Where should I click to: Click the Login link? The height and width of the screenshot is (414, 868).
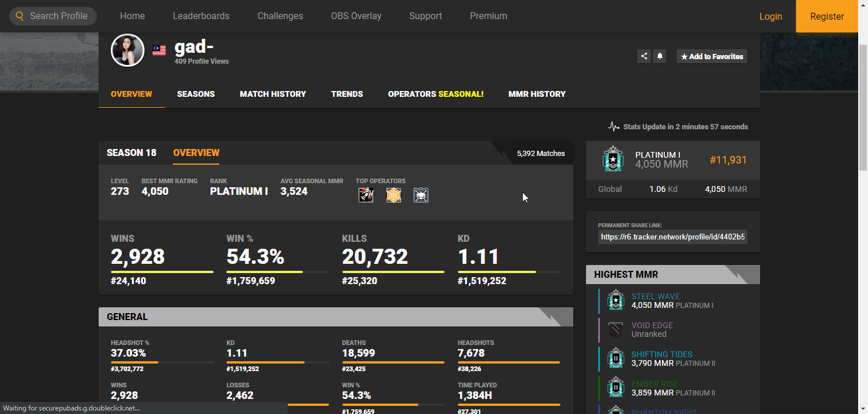pos(771,16)
